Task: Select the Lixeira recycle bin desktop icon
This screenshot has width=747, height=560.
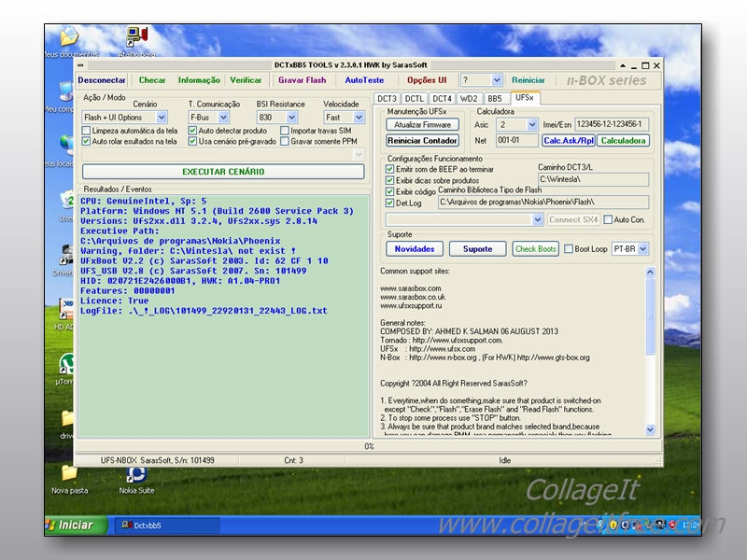Action: [66, 200]
